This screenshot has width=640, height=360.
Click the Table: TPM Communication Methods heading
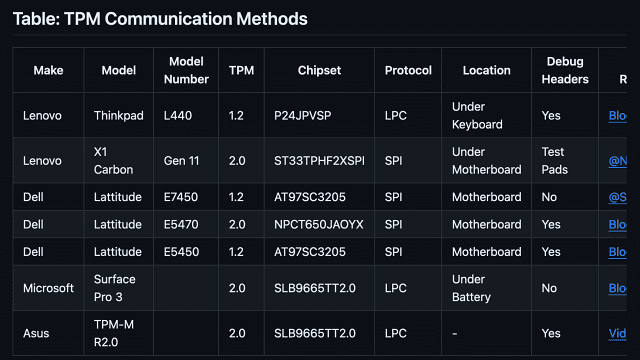click(160, 19)
